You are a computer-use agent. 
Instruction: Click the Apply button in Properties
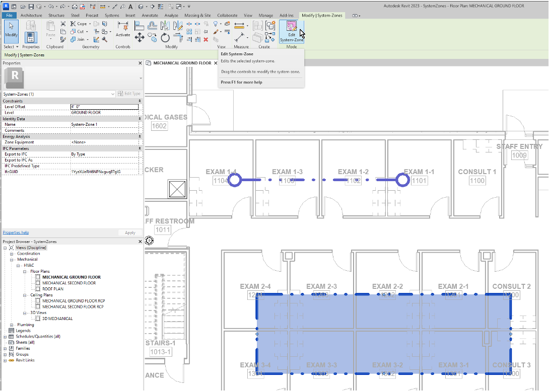(130, 232)
